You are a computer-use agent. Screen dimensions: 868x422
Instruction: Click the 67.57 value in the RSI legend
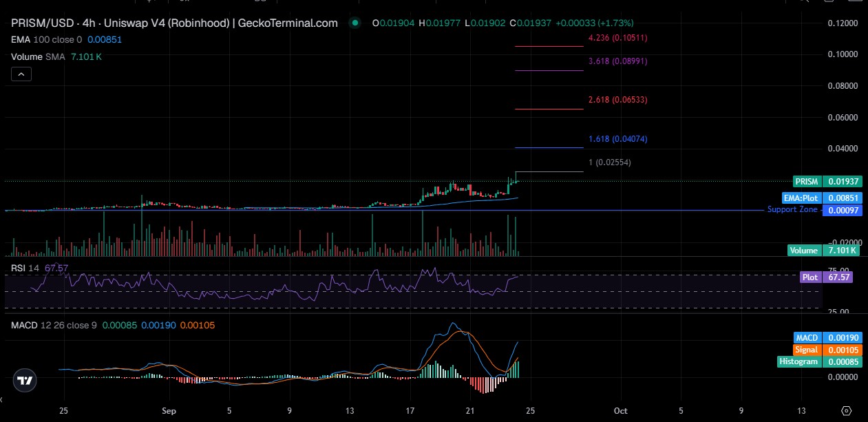56,267
